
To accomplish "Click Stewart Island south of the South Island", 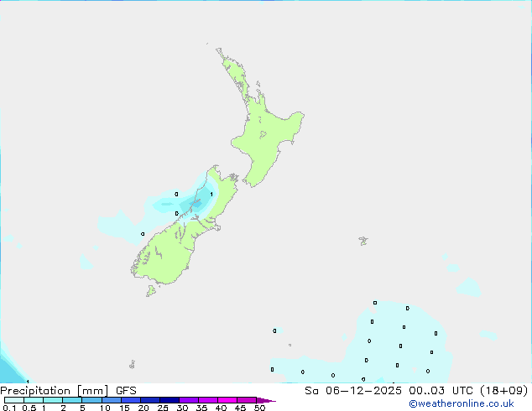I will pyautogui.click(x=151, y=290).
